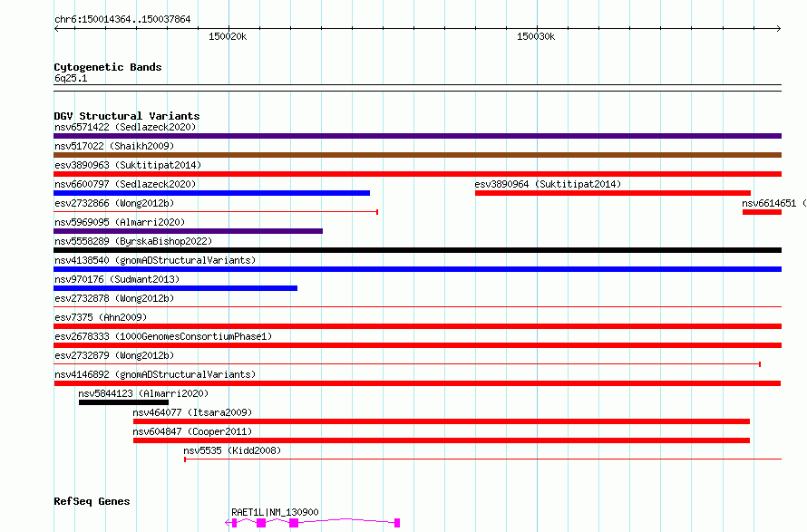The height and width of the screenshot is (532, 807).
Task: Open the esv3890964 (Suktitipat2014) label
Action: 548,184
